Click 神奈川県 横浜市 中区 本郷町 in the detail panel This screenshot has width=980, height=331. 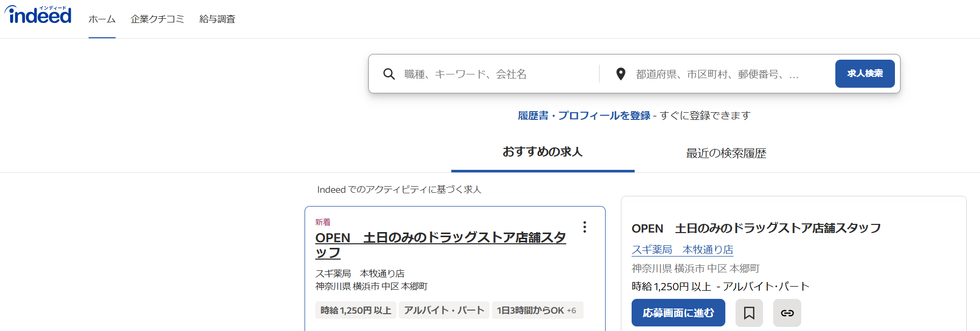point(696,268)
